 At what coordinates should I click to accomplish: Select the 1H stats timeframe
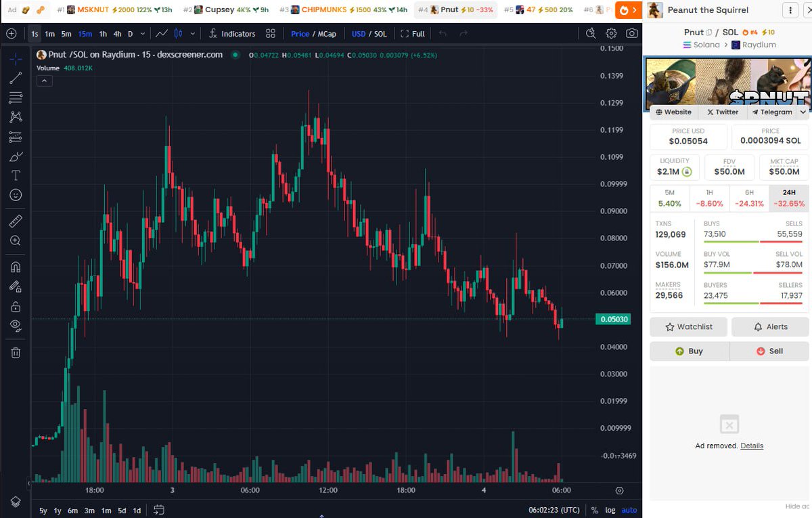coord(709,198)
